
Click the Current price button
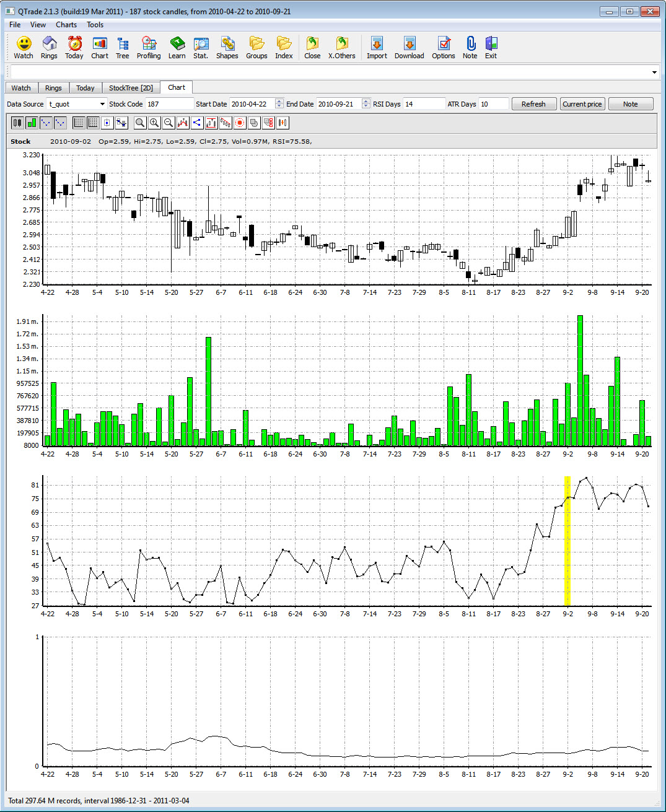pyautogui.click(x=582, y=104)
